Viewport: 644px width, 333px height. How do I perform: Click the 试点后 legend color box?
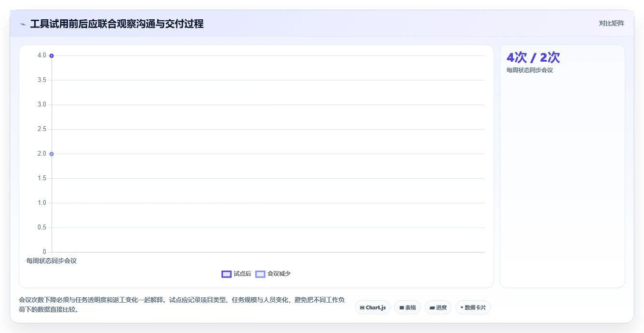[x=227, y=274]
